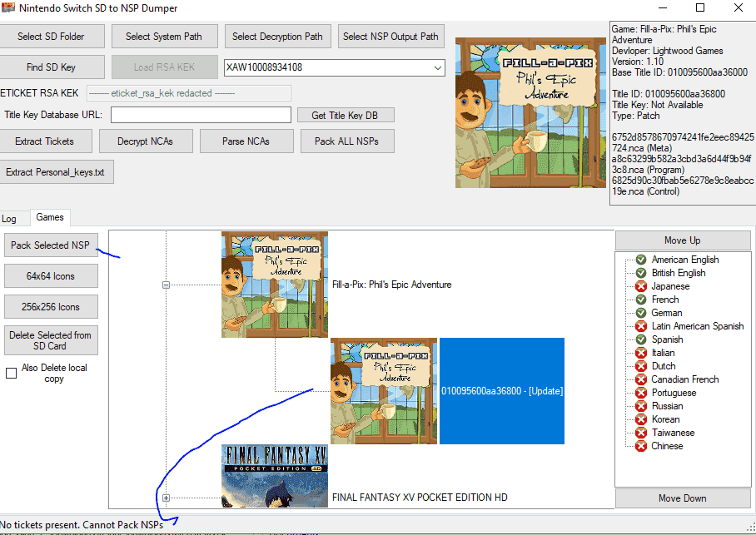Click the British English green check icon

point(641,273)
